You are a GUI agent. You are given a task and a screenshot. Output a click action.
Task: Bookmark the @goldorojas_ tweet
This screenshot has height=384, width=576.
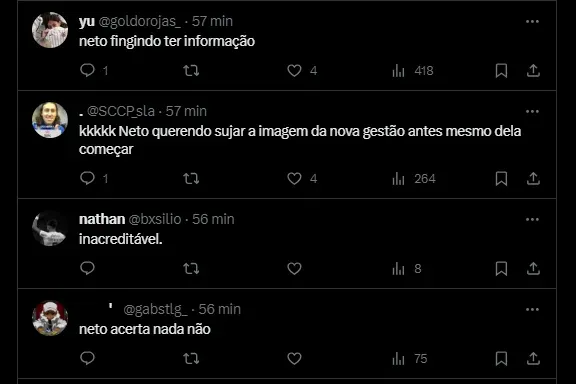pyautogui.click(x=501, y=70)
